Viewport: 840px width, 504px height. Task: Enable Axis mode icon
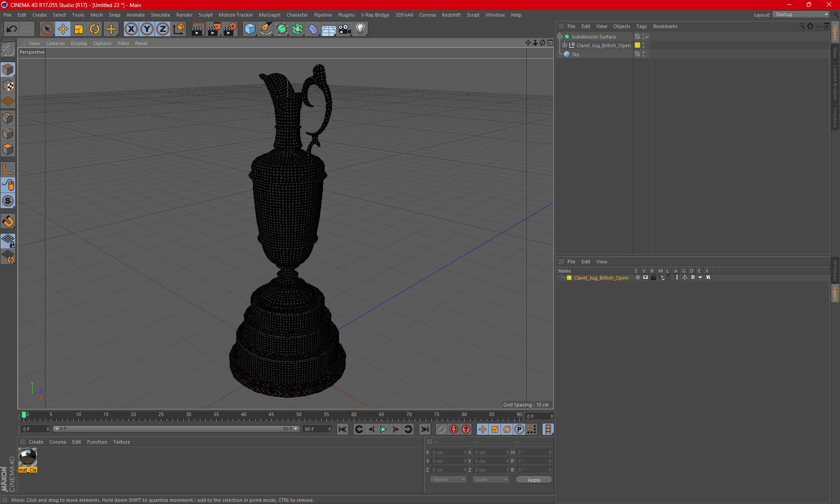click(x=8, y=169)
